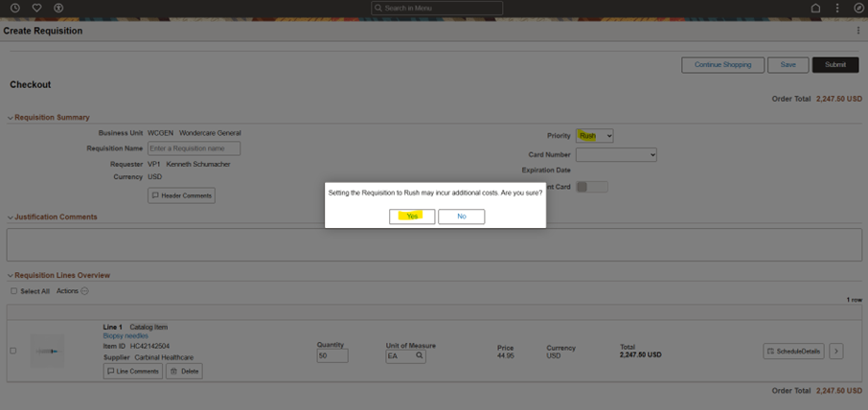
Task: Click the bottom Order Total amount
Action: pyautogui.click(x=839, y=391)
